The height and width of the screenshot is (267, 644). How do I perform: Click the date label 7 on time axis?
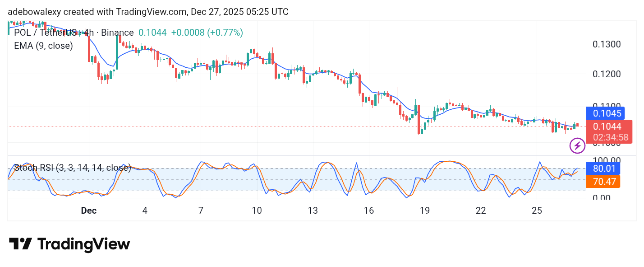[x=201, y=211]
